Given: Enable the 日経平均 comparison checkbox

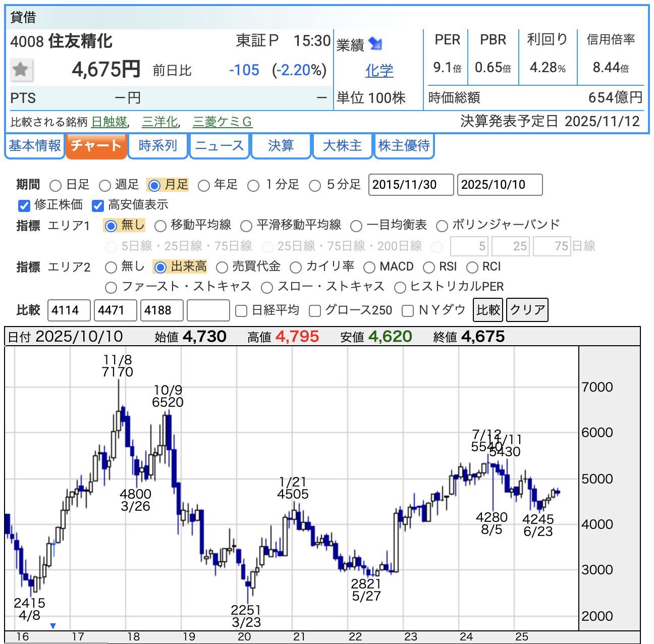Looking at the screenshot, I should point(241,311).
